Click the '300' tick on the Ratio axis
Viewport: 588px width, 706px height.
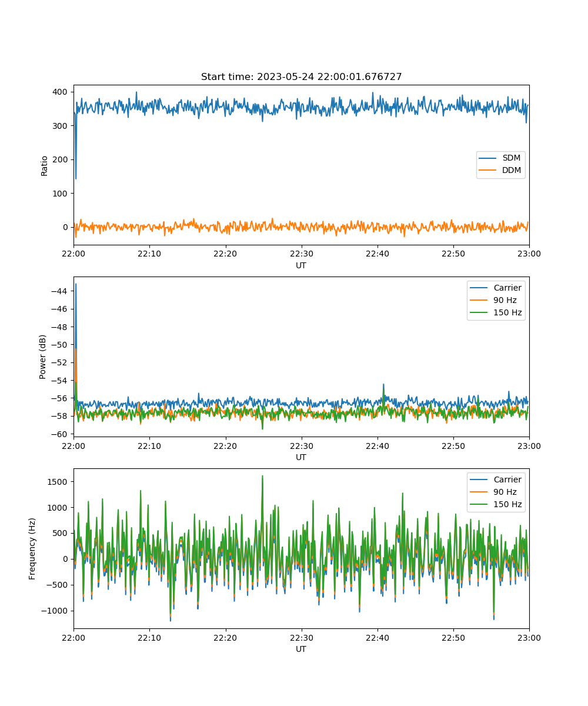point(61,126)
